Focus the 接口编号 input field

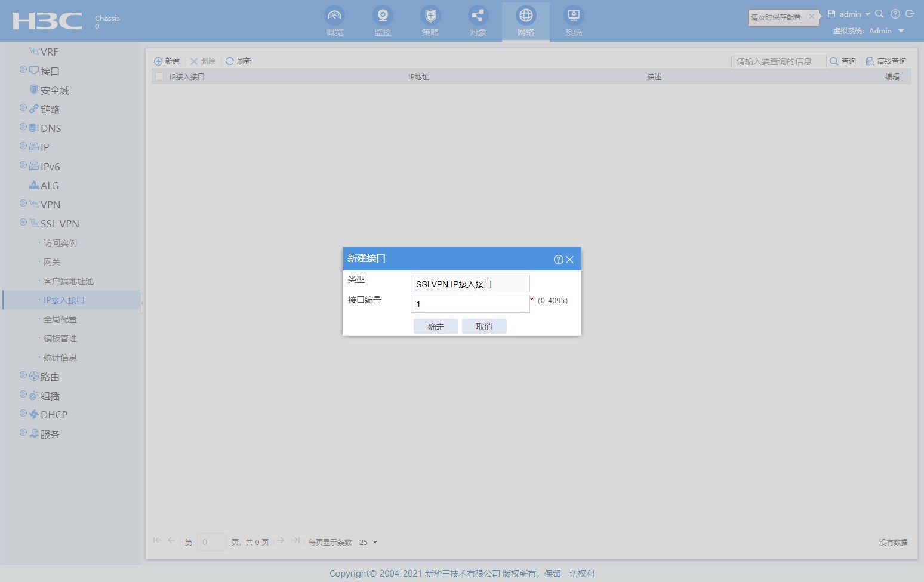tap(470, 304)
